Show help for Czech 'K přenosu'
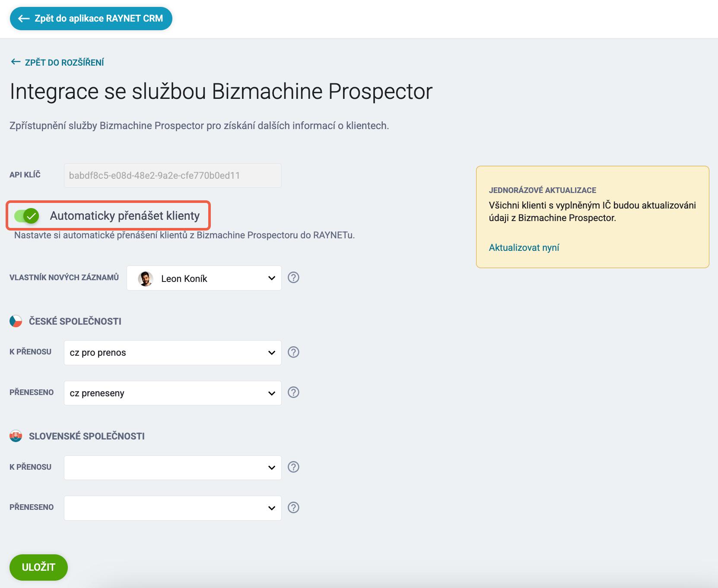Screen dimensions: 718x588 pos(293,352)
